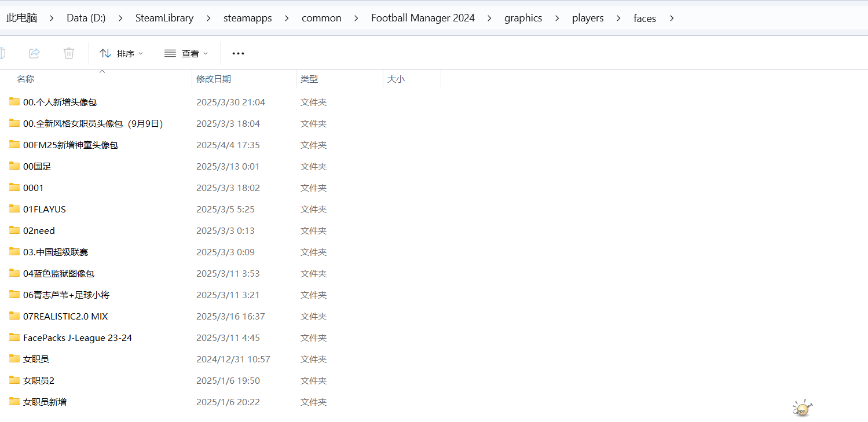Navigate to players breadcrumb
Viewport: 868px width, 422px height.
pyautogui.click(x=588, y=18)
